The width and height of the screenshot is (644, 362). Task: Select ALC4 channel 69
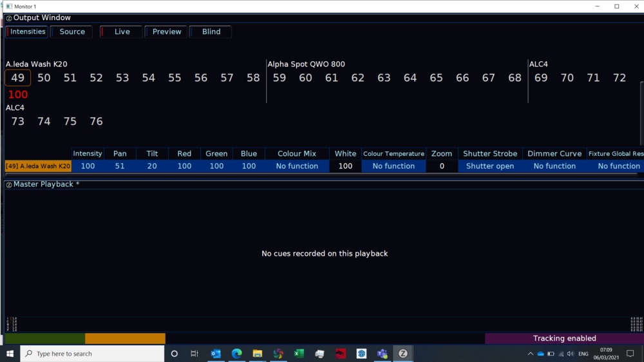[x=541, y=78]
